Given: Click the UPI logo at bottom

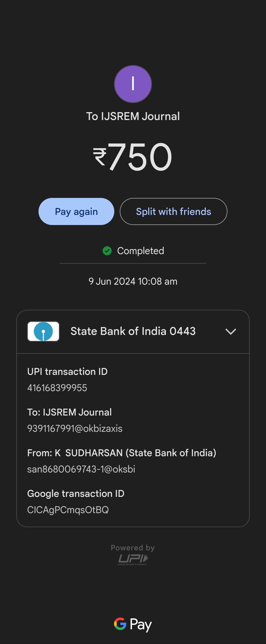Looking at the screenshot, I should [133, 559].
